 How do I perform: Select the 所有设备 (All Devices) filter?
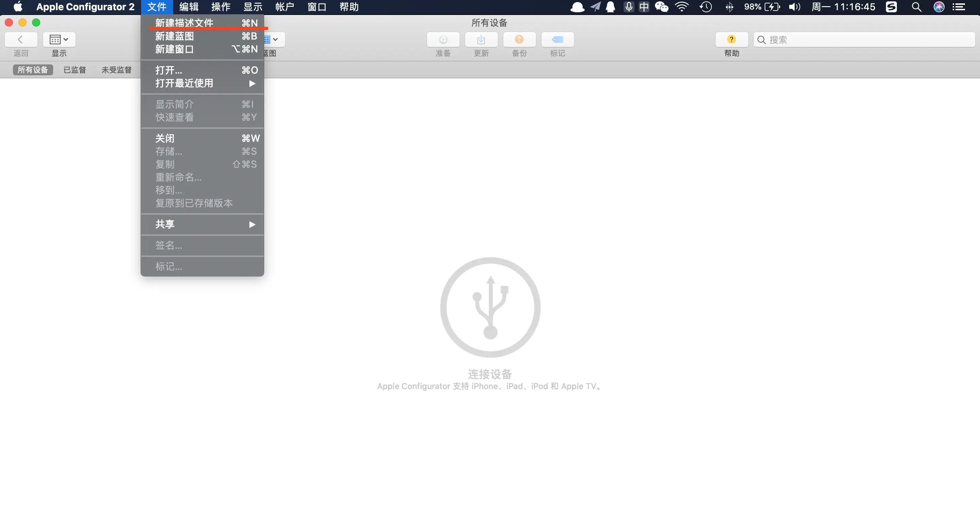pyautogui.click(x=33, y=70)
